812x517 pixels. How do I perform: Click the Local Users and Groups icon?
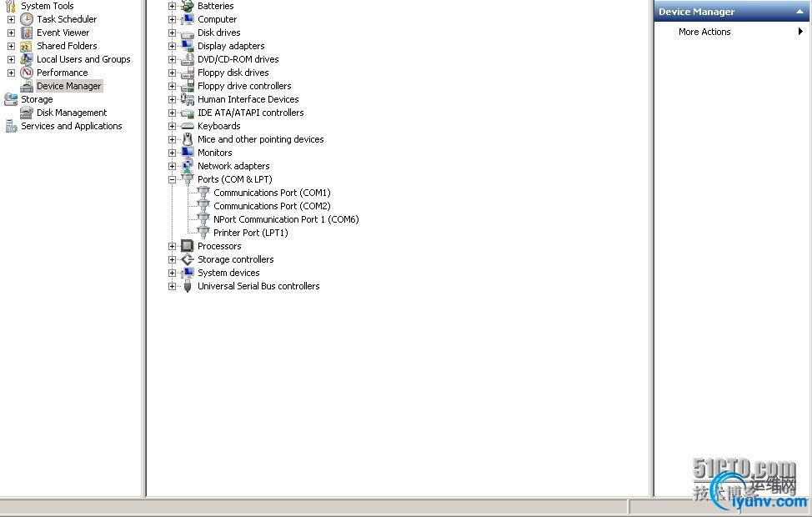click(27, 59)
